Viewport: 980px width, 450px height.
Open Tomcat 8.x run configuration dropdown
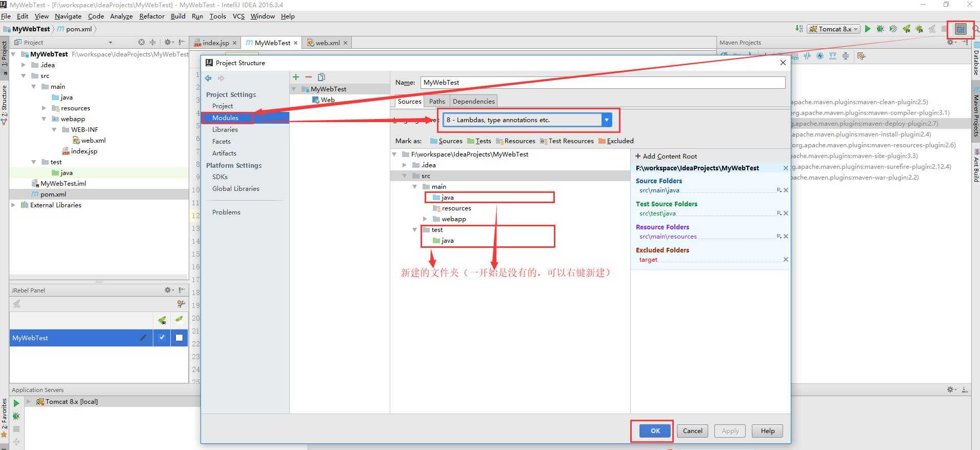(x=833, y=29)
